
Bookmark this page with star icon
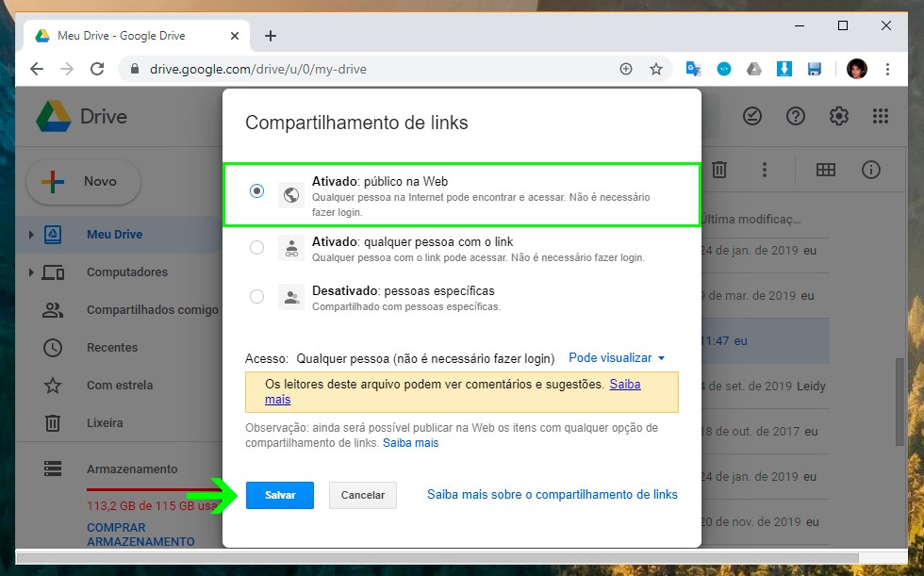pos(656,69)
